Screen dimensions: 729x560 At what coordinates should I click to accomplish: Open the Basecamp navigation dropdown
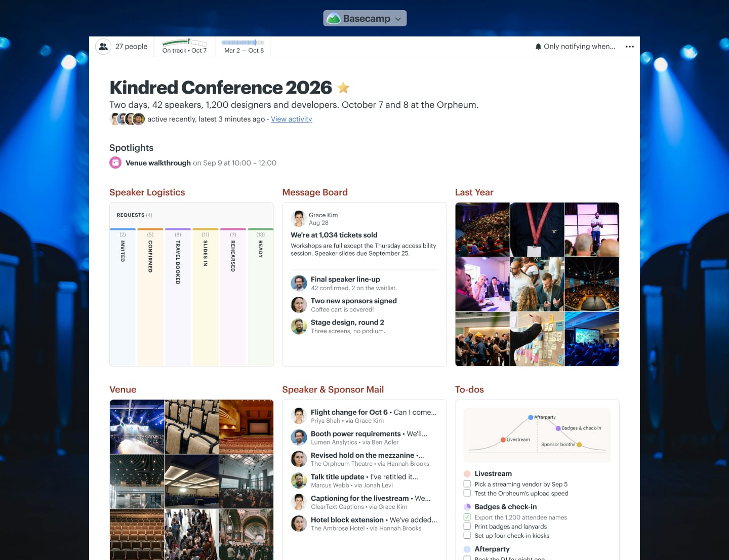click(364, 18)
